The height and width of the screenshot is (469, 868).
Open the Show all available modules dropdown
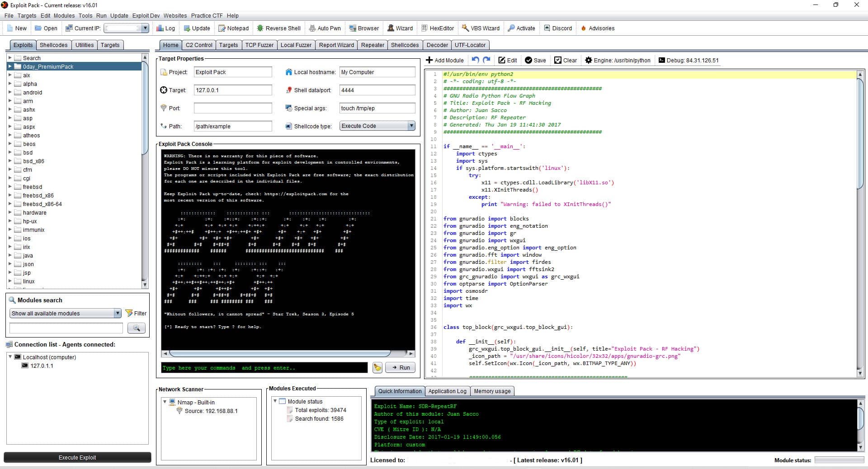pos(118,313)
